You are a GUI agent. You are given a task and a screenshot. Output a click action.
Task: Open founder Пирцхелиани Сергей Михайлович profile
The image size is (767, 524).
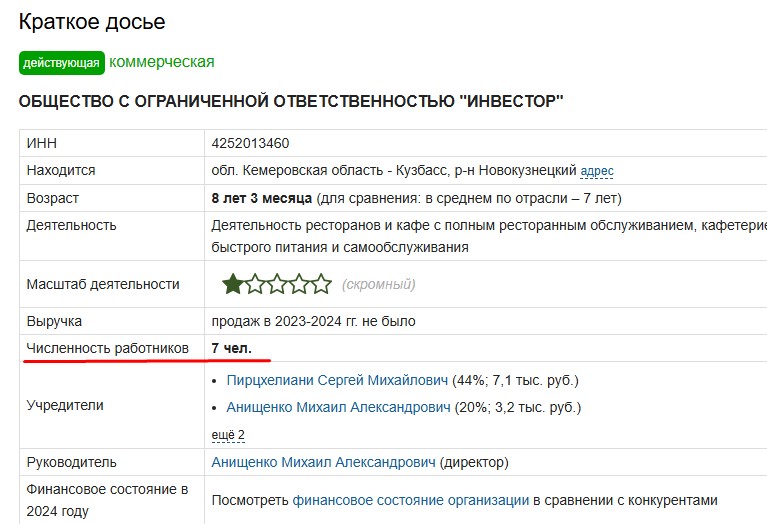pyautogui.click(x=337, y=380)
